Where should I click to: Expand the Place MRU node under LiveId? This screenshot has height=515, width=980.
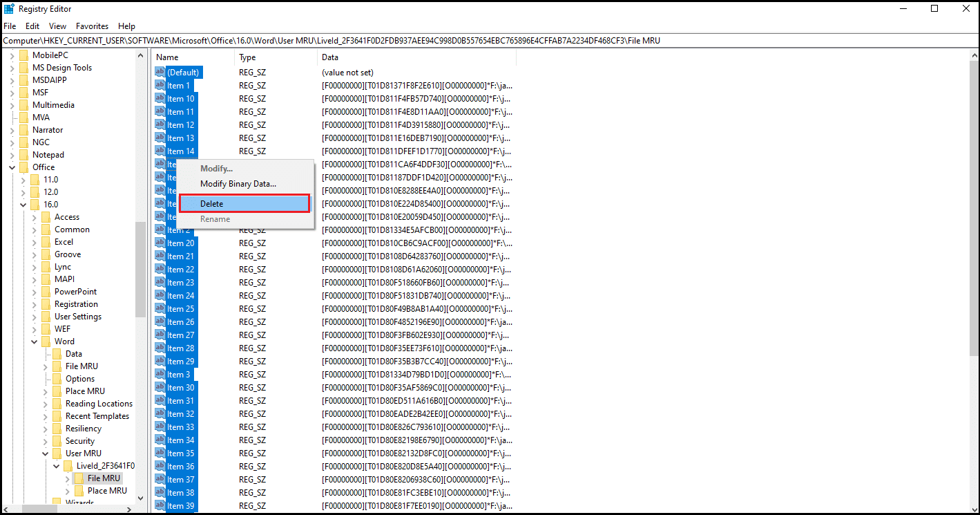[x=67, y=491]
